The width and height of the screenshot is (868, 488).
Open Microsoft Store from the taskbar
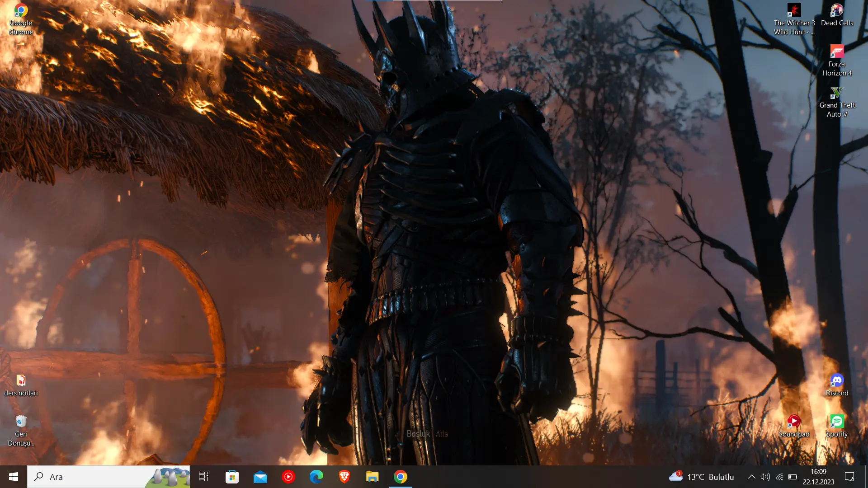232,477
